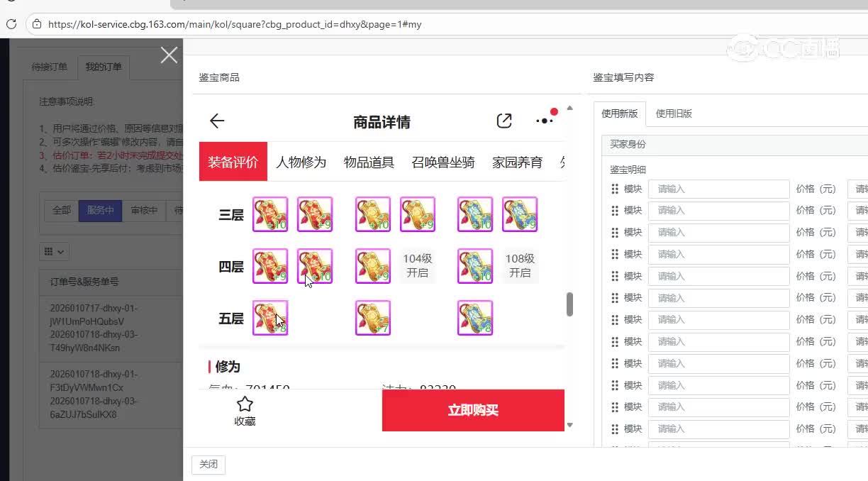The height and width of the screenshot is (481, 868).
Task: Switch to the 人物修为 tab
Action: coord(301,162)
